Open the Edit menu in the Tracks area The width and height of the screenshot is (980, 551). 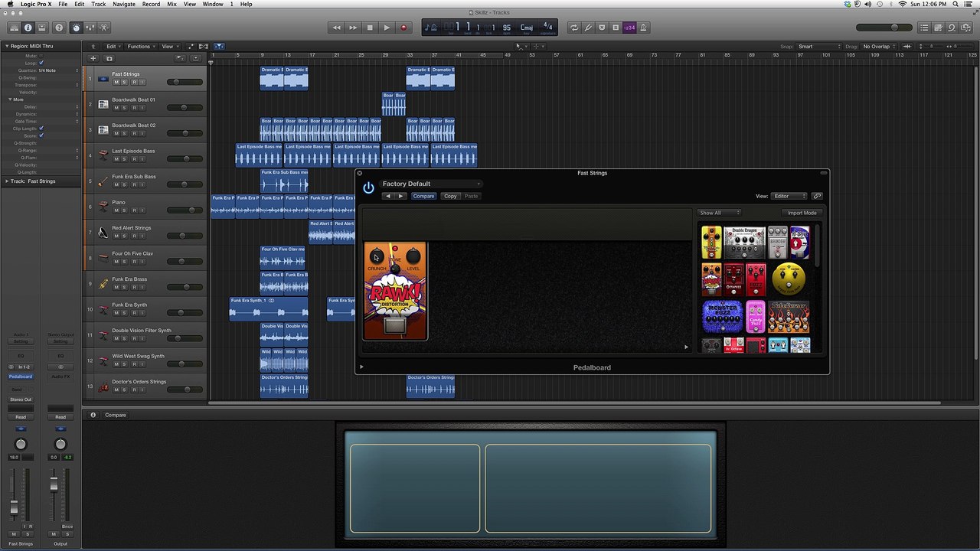(113, 47)
